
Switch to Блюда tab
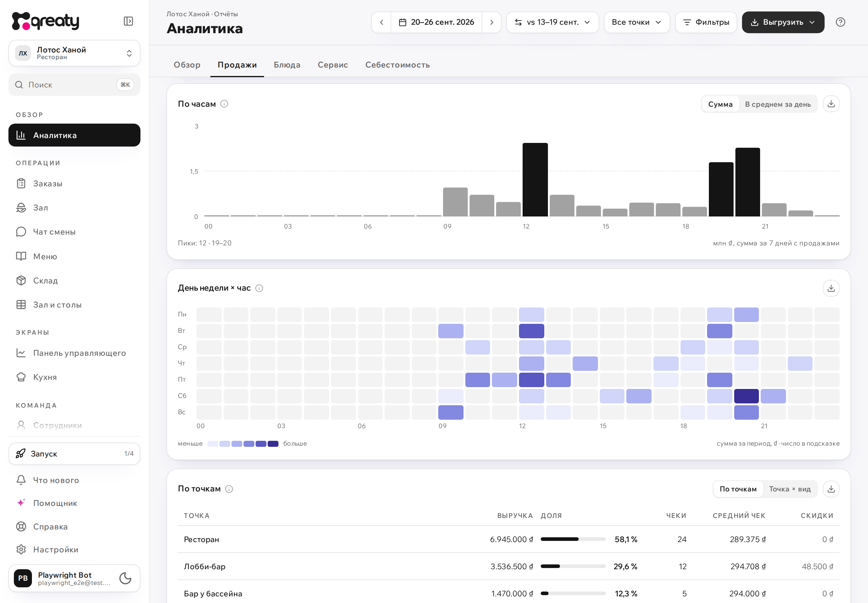(287, 65)
